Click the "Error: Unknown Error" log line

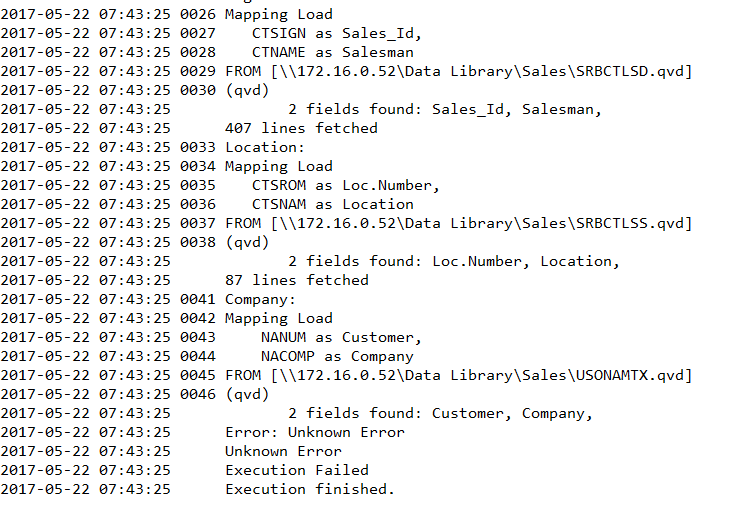pos(315,432)
